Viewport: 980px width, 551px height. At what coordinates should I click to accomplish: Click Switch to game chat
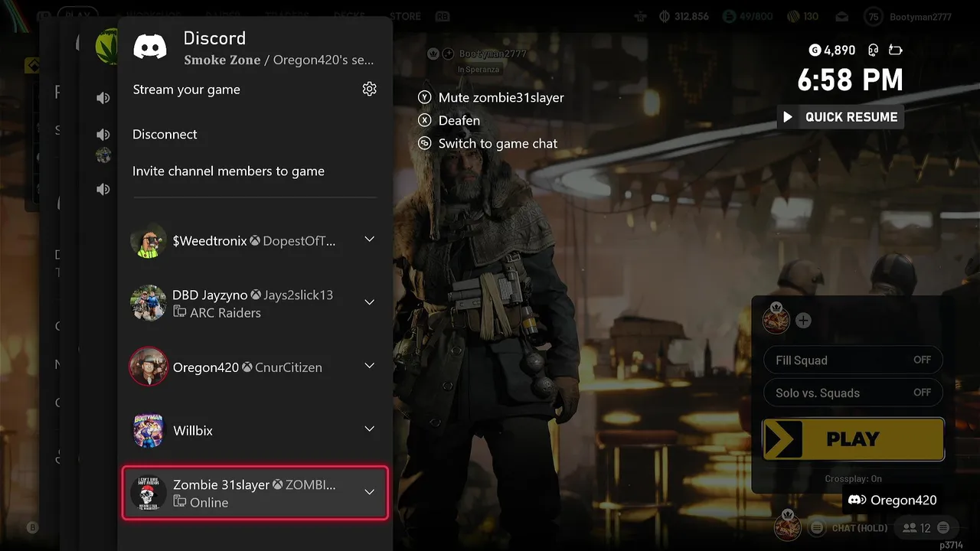(x=498, y=144)
